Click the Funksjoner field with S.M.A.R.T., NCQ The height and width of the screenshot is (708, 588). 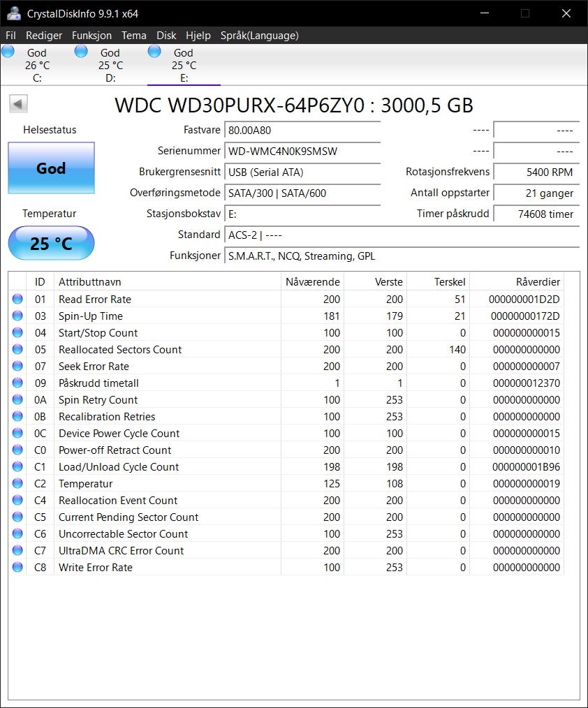[402, 256]
